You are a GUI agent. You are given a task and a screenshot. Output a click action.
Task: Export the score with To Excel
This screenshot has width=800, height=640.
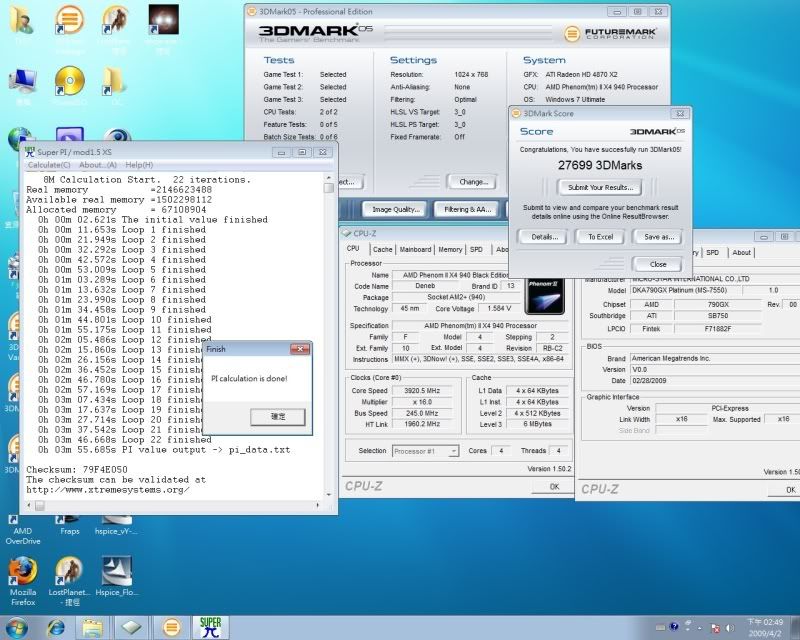(x=600, y=237)
